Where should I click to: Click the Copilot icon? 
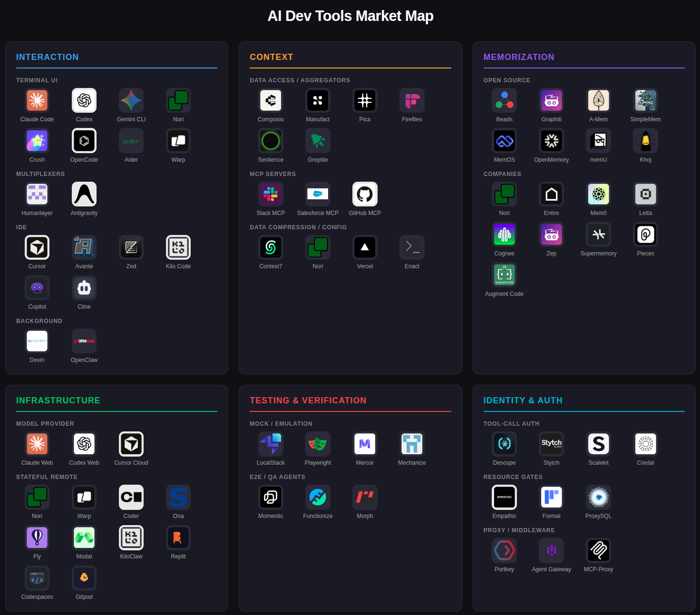[37, 288]
